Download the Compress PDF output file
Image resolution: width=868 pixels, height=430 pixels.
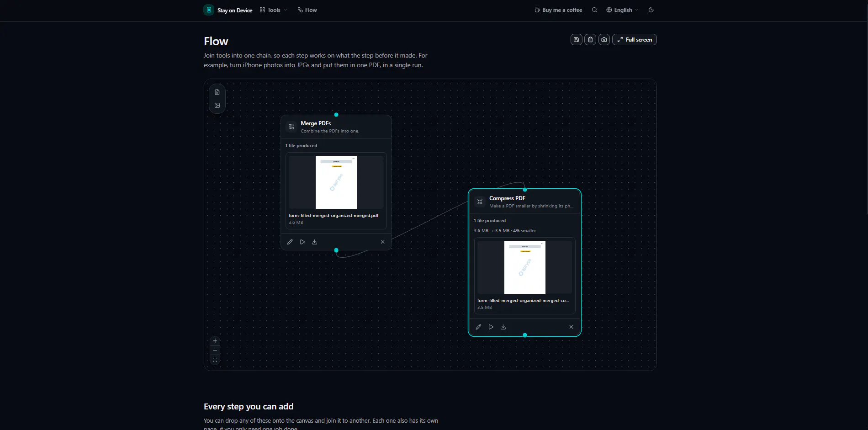click(x=503, y=327)
